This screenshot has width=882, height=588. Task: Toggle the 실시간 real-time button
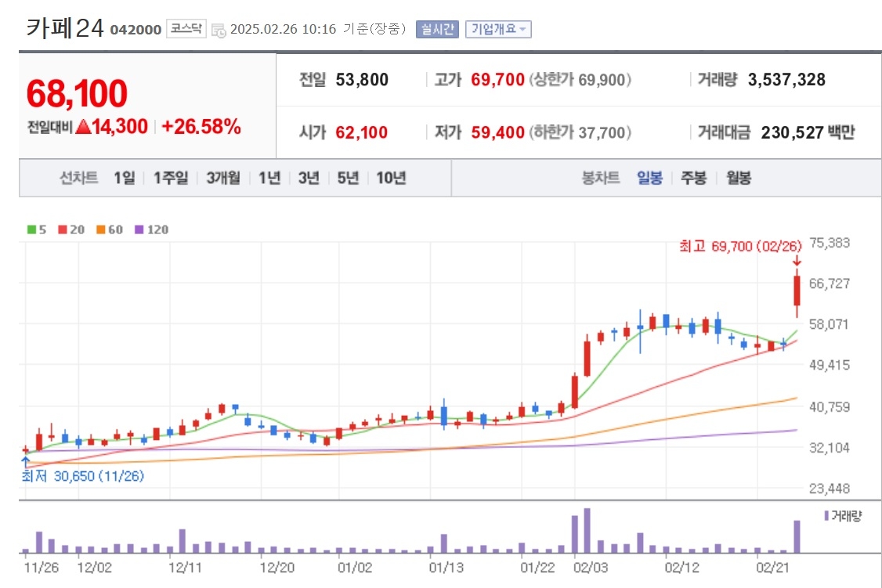[x=437, y=29]
